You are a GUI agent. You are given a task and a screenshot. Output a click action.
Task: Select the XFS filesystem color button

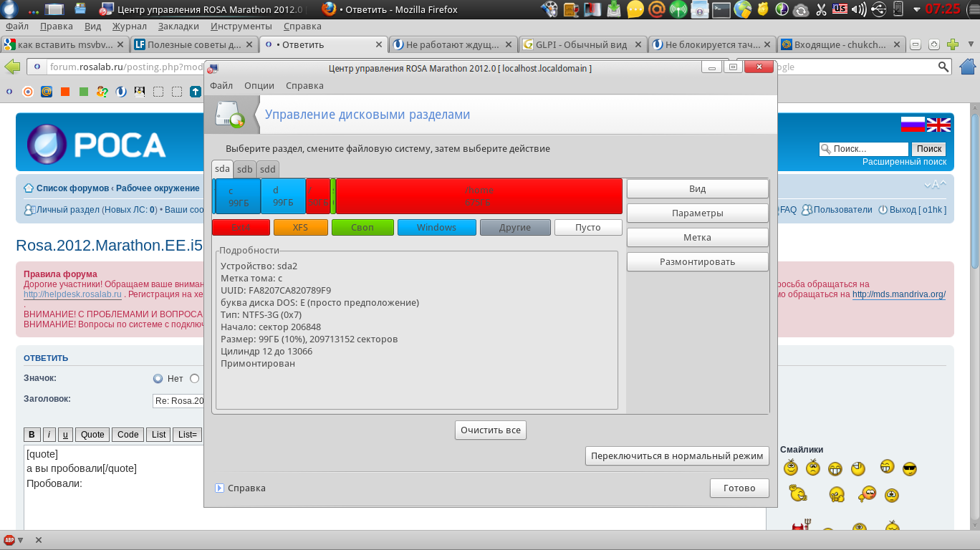(x=301, y=228)
